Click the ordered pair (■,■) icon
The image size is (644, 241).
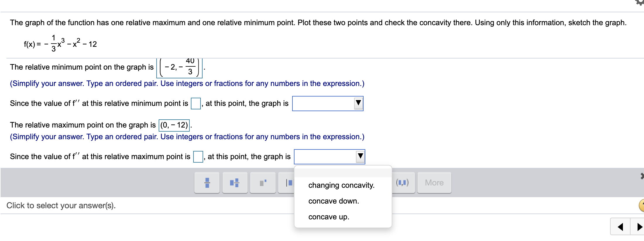402,182
